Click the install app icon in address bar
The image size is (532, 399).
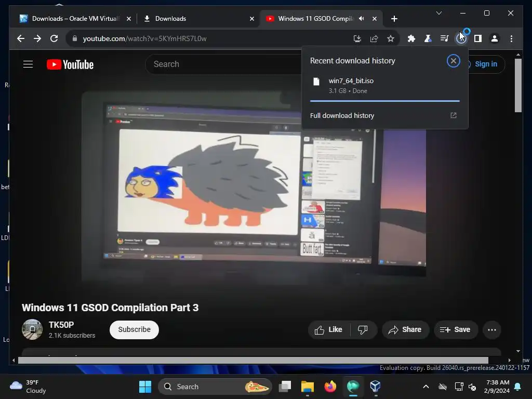357,38
